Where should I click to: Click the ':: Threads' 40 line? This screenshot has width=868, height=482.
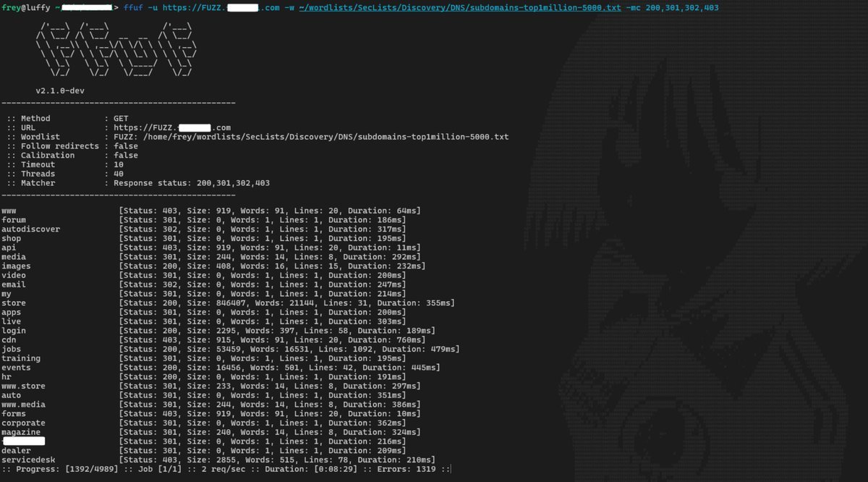pos(65,174)
